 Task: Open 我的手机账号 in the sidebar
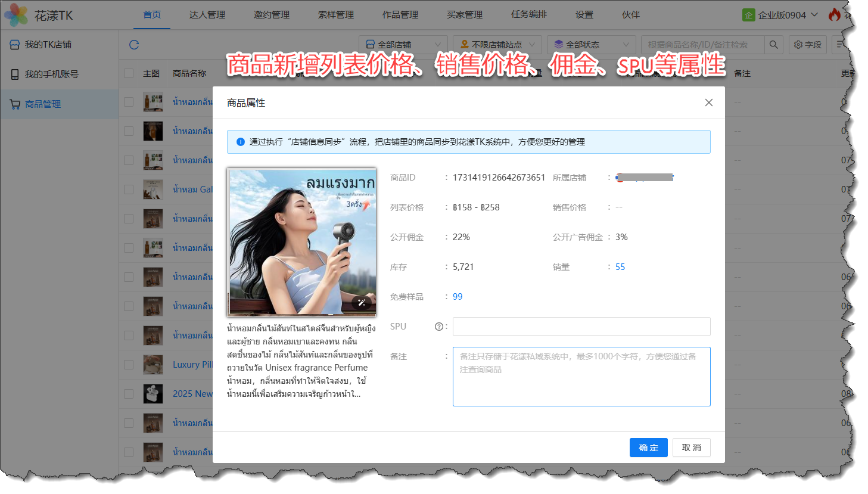coord(51,74)
